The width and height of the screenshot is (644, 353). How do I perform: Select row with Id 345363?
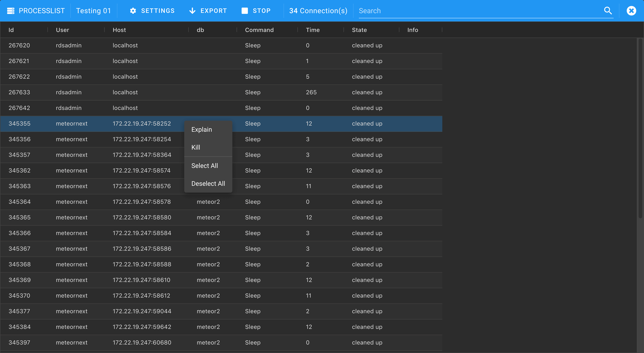click(x=221, y=186)
